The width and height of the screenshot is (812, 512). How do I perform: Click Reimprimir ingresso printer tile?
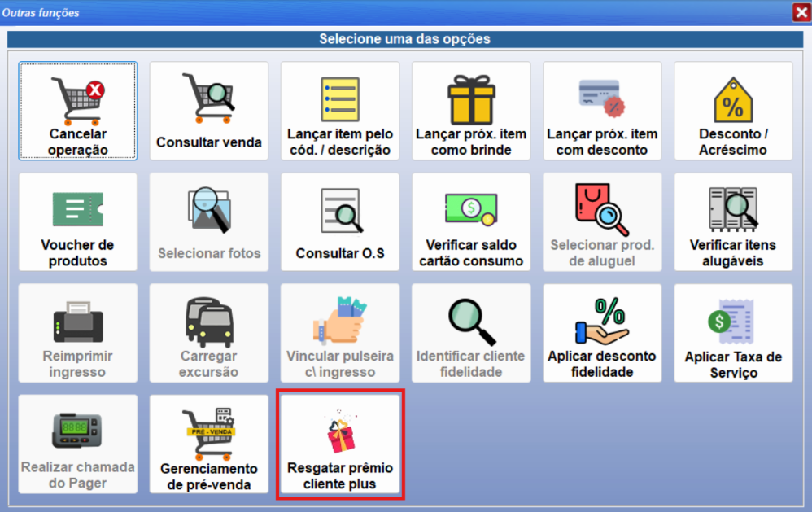77,333
